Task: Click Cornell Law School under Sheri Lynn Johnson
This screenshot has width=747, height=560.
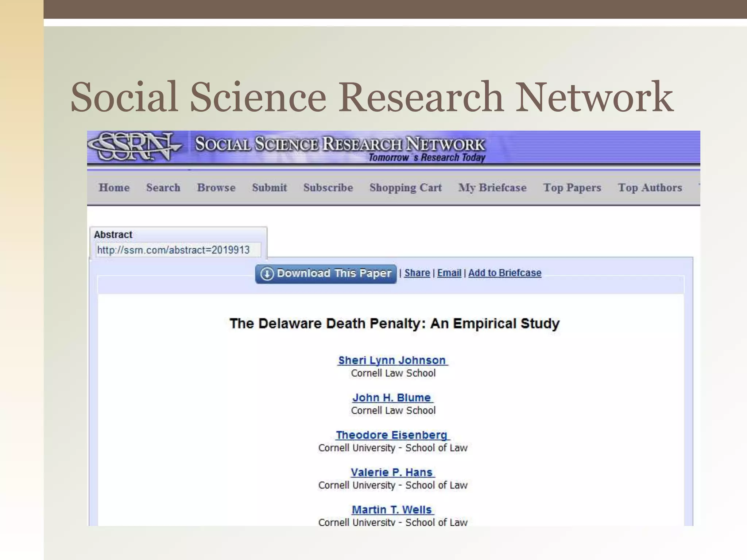Action: [x=393, y=373]
